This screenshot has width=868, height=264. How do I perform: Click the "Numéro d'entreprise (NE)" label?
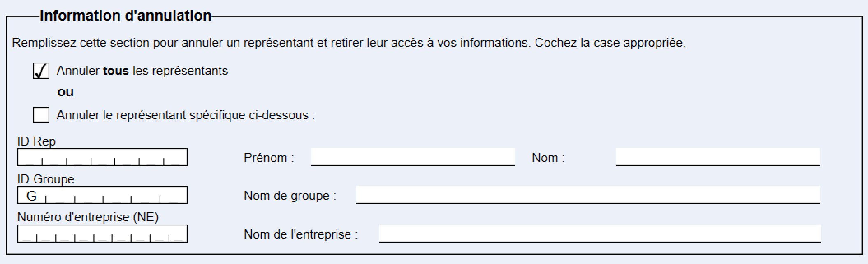pyautogui.click(x=88, y=217)
